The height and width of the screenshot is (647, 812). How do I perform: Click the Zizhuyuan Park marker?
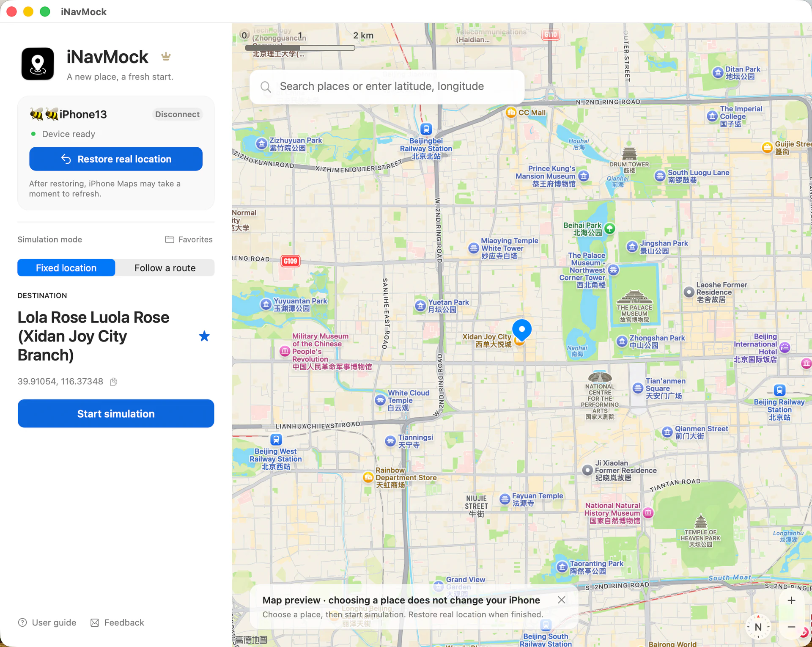tap(261, 143)
